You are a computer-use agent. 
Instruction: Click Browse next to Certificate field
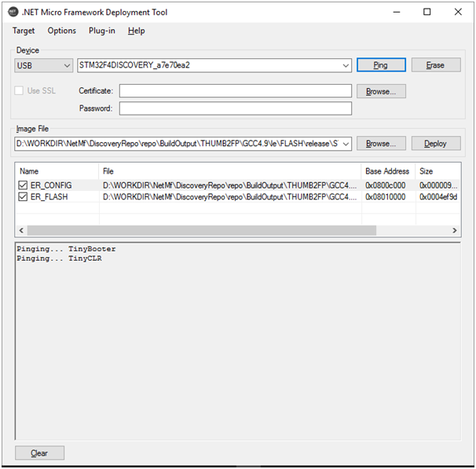(381, 91)
